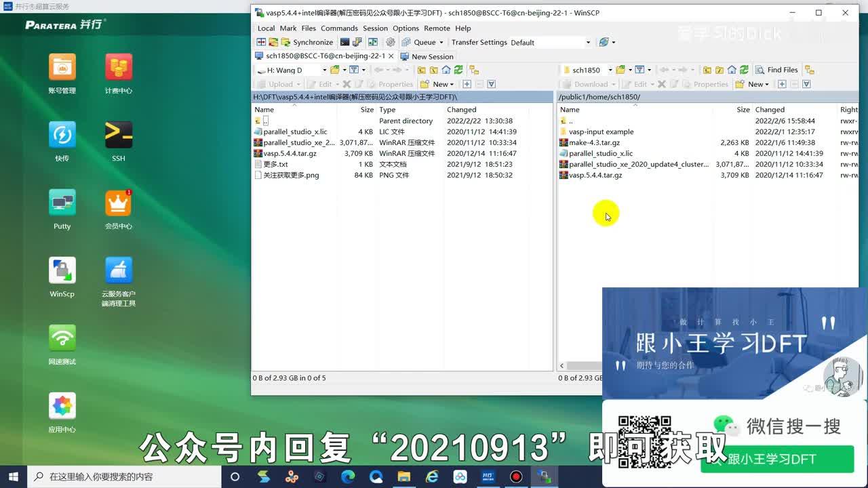The width and height of the screenshot is (868, 488).
Task: Click the Synchronize toolbar icon
Action: pyautogui.click(x=285, y=42)
